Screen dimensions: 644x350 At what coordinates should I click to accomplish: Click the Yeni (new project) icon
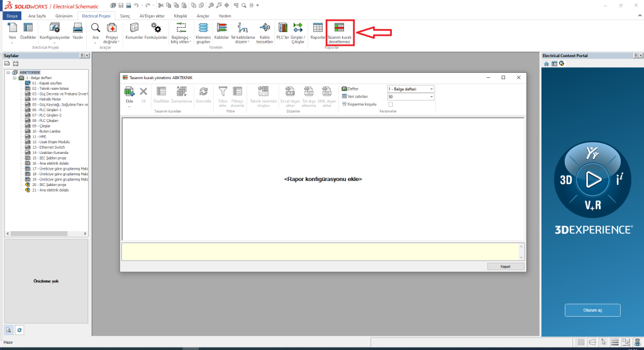pos(13,28)
